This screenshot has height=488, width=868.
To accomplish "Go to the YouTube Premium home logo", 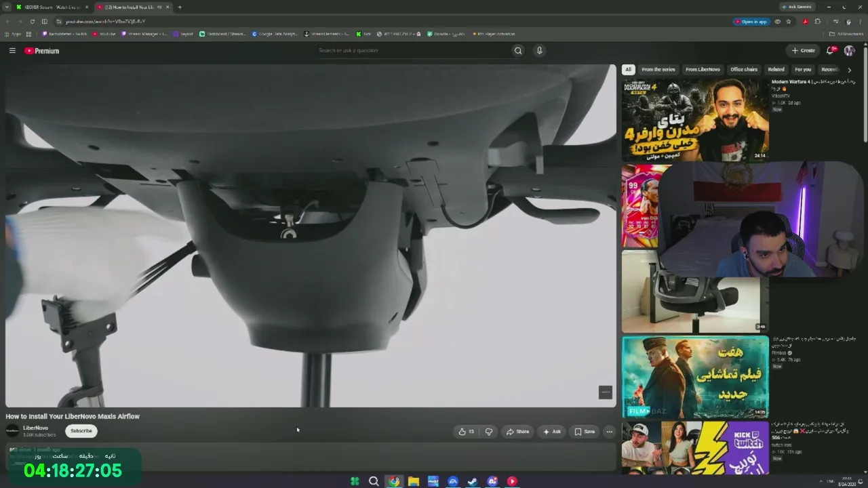I will pyautogui.click(x=42, y=51).
